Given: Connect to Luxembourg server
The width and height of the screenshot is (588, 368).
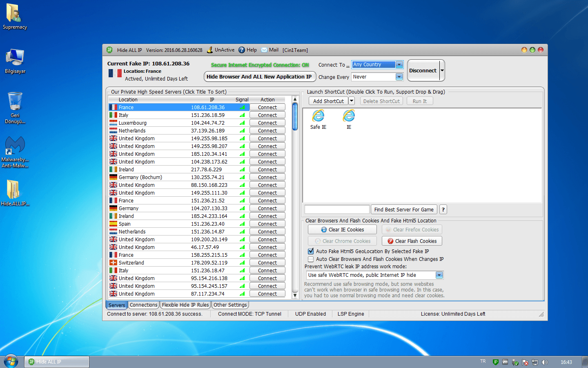Looking at the screenshot, I should [x=267, y=123].
